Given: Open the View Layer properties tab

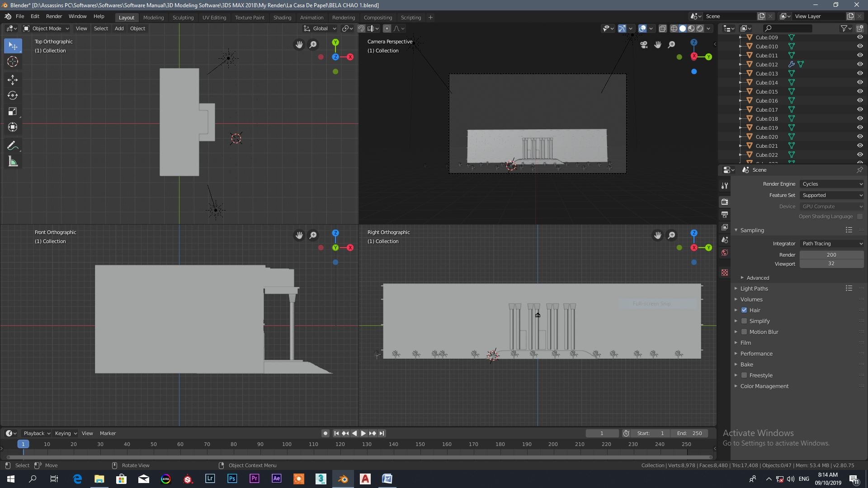Looking at the screenshot, I should point(725,227).
